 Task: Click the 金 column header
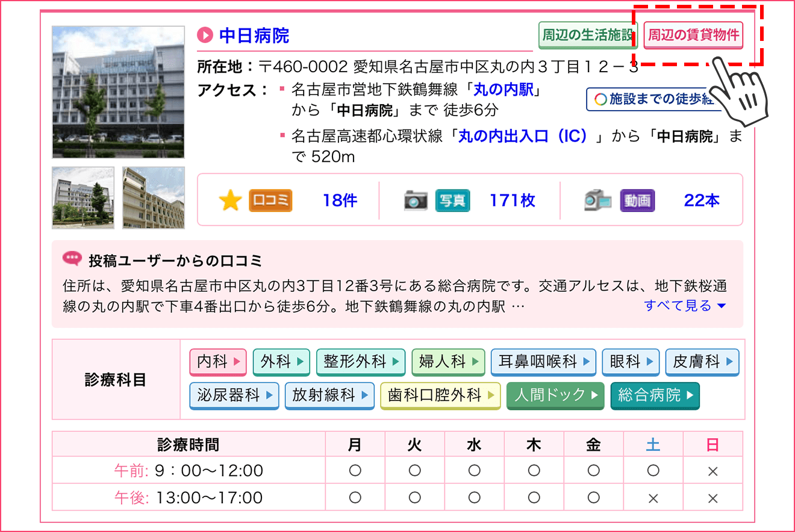click(x=593, y=445)
